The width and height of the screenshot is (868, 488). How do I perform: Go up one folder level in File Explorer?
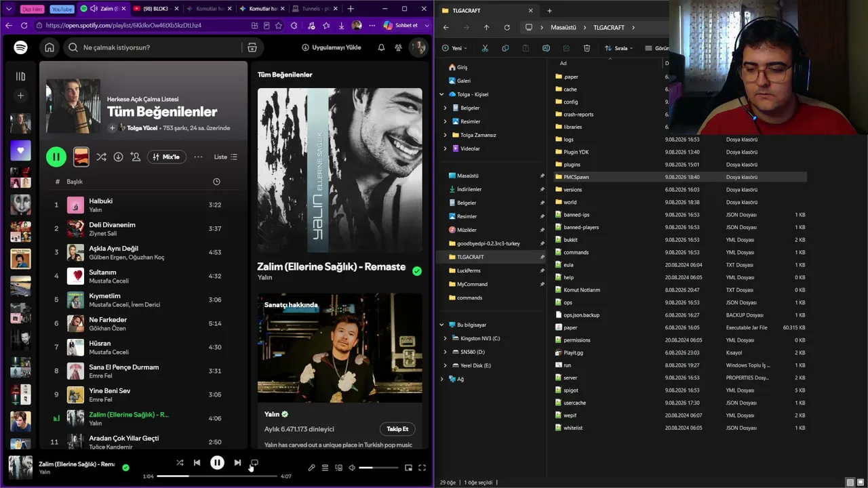[x=486, y=28]
